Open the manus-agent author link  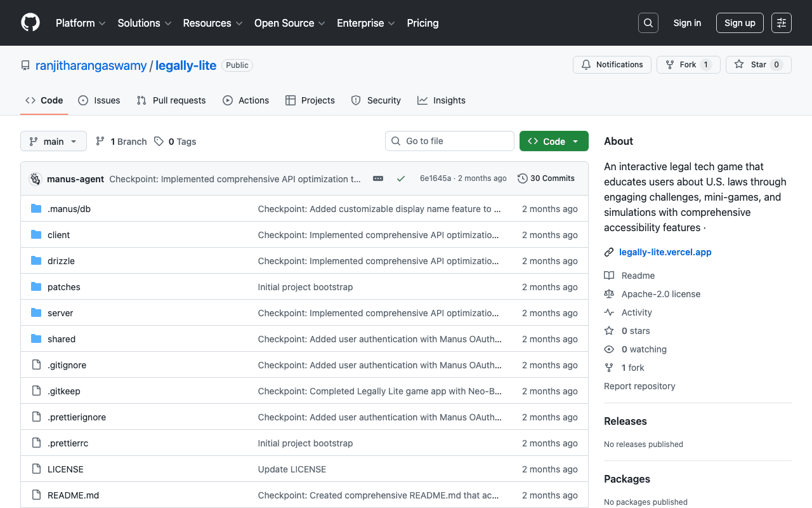[x=75, y=179]
